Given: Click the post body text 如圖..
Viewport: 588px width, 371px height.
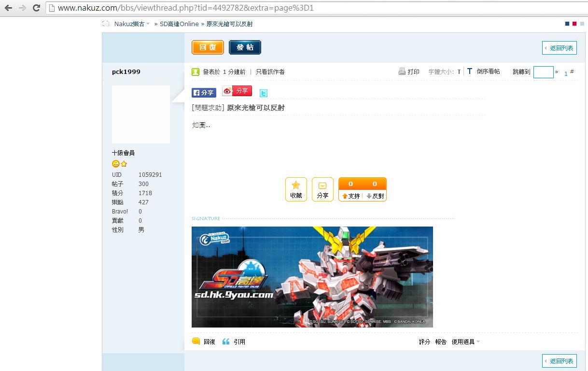Looking at the screenshot, I should 201,125.
